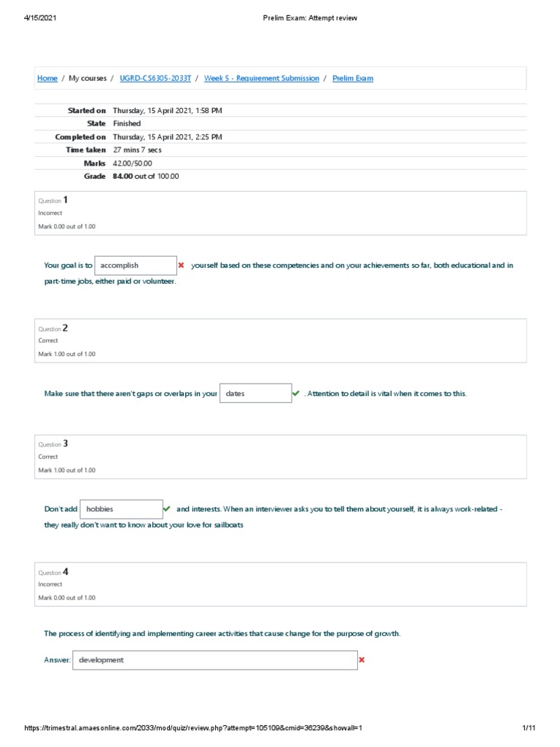Click the 'hobbies' answer field
The width and height of the screenshot is (560, 747).
click(120, 508)
